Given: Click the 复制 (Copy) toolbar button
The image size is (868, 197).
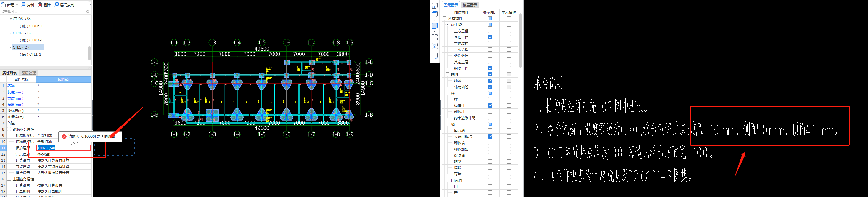Looking at the screenshot, I should 28,5.
